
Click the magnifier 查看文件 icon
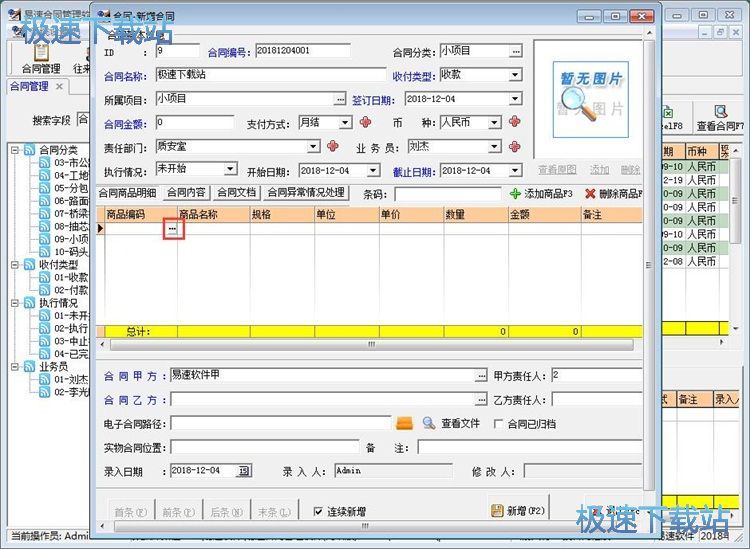pyautogui.click(x=429, y=423)
